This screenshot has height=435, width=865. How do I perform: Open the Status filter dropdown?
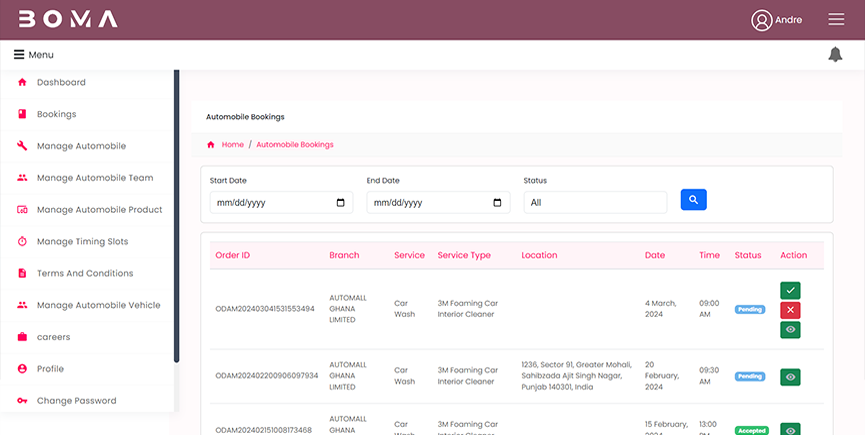point(595,202)
